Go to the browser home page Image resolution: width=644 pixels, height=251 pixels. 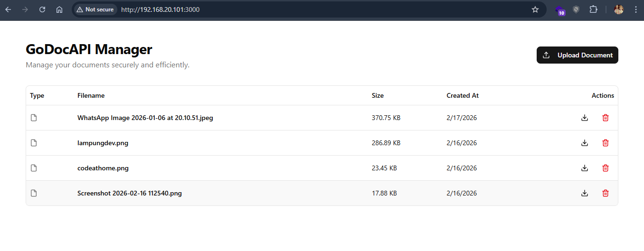pyautogui.click(x=59, y=9)
